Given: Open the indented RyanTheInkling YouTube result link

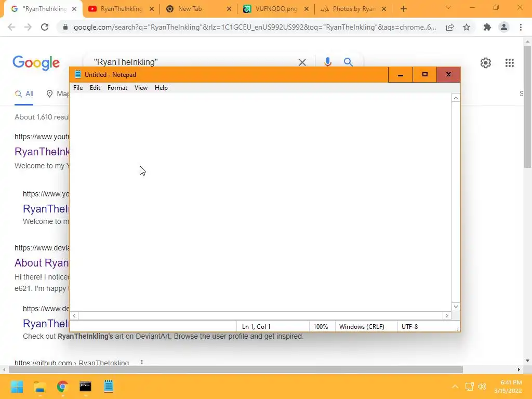Looking at the screenshot, I should click(x=46, y=209).
